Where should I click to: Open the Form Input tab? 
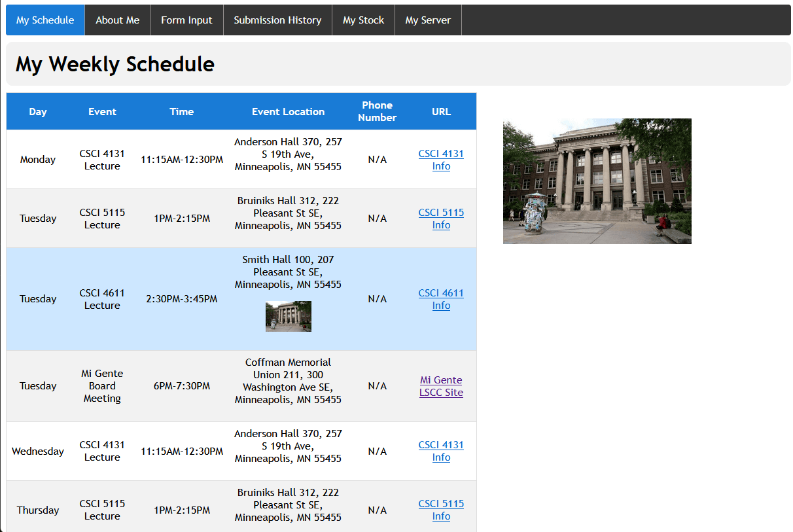(186, 20)
